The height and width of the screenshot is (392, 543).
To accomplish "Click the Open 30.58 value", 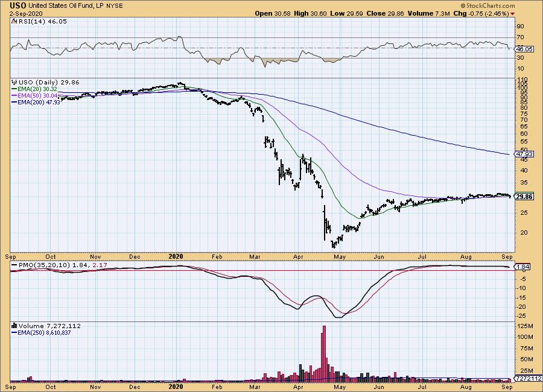I will (273, 13).
